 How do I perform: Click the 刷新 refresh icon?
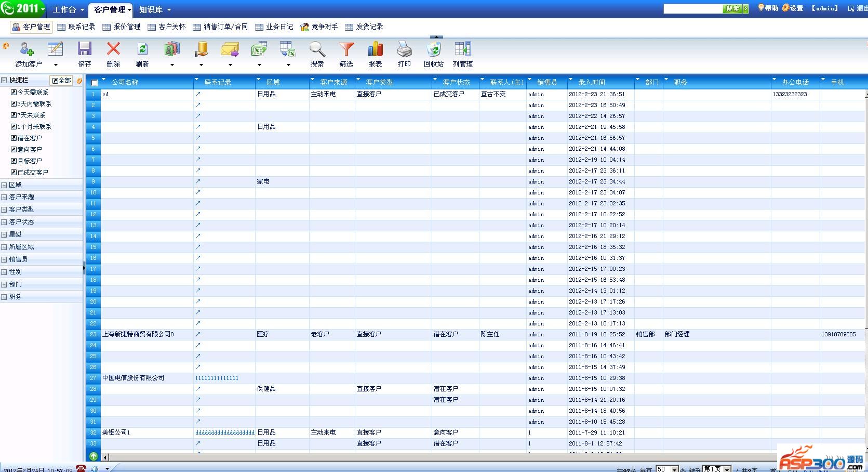tap(142, 50)
